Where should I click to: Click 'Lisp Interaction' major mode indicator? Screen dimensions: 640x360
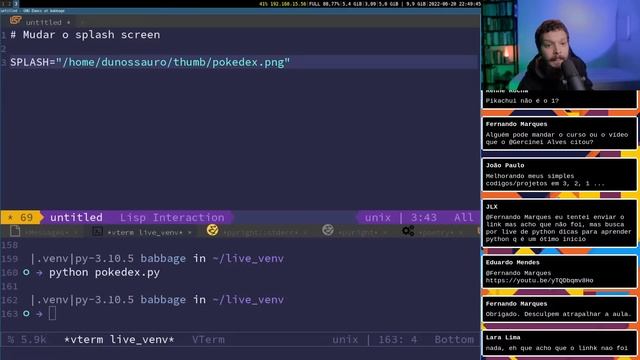(x=172, y=217)
